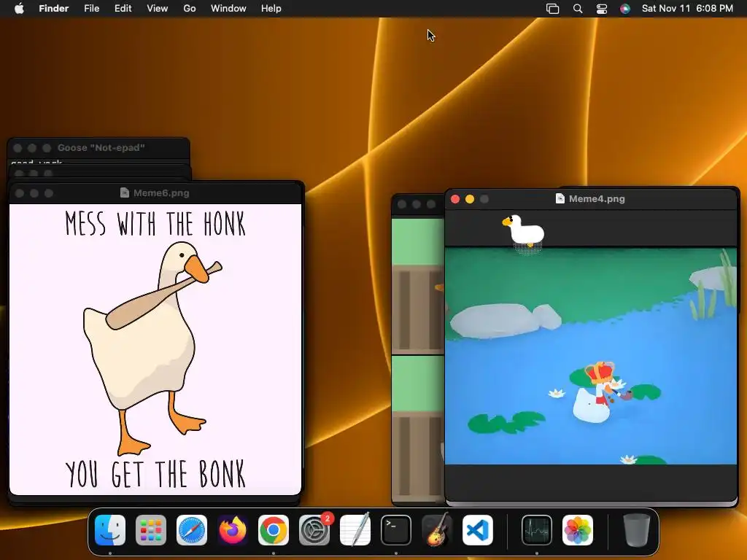Open Control Center toggles icon
Image resolution: width=747 pixels, height=560 pixels.
602,9
